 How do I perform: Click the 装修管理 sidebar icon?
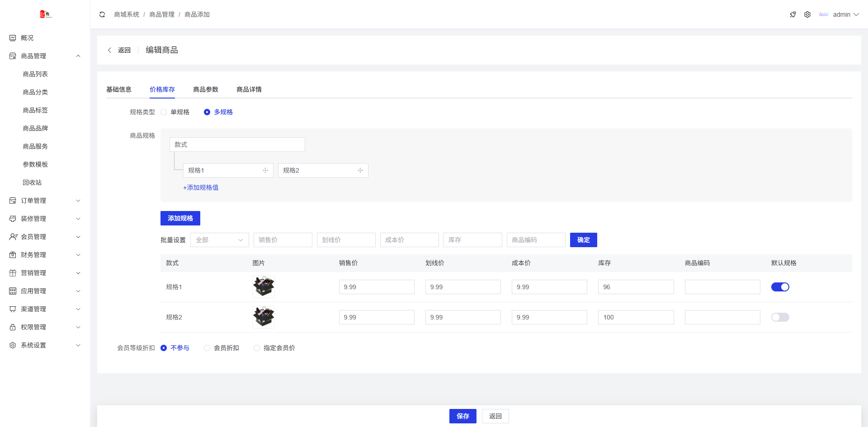click(13, 219)
